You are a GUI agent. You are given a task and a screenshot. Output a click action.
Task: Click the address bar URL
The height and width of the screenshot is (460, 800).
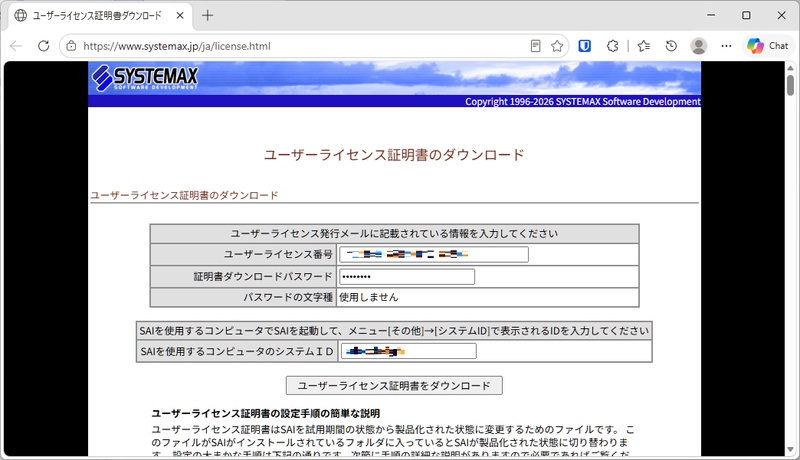177,46
